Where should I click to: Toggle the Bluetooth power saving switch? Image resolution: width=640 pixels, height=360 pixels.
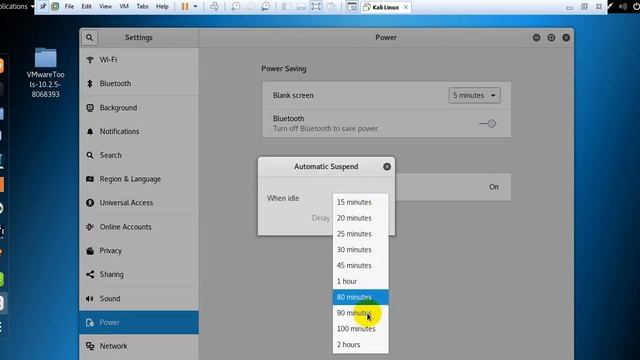(x=488, y=123)
